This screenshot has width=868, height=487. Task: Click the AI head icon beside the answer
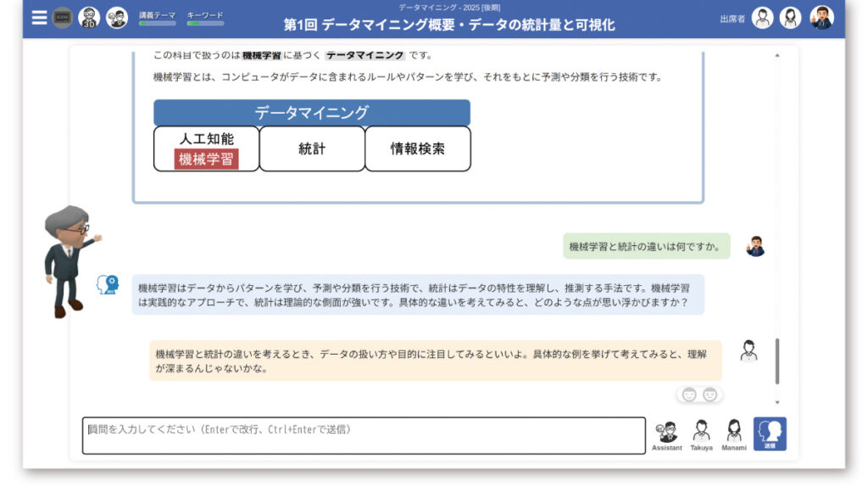[108, 285]
